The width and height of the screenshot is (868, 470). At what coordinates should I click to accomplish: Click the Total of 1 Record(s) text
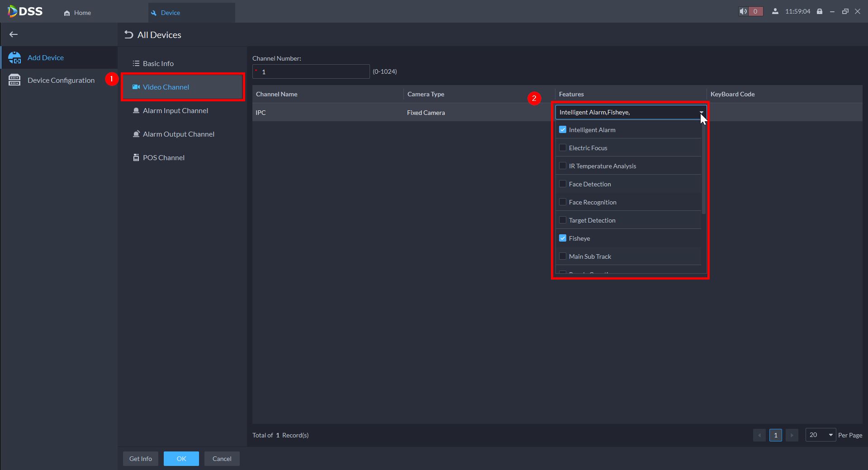[280, 435]
